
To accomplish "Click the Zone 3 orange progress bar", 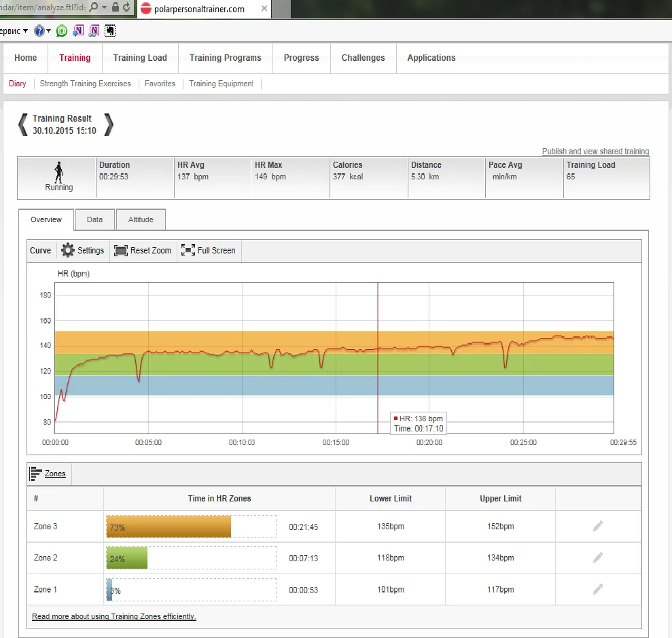I will pos(169,527).
